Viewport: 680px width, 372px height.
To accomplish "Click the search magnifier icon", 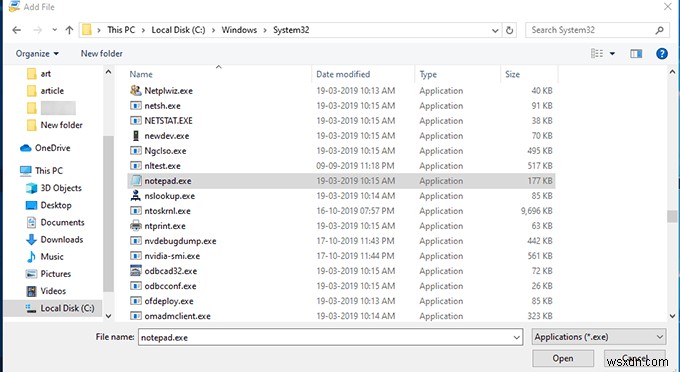I will coord(659,30).
